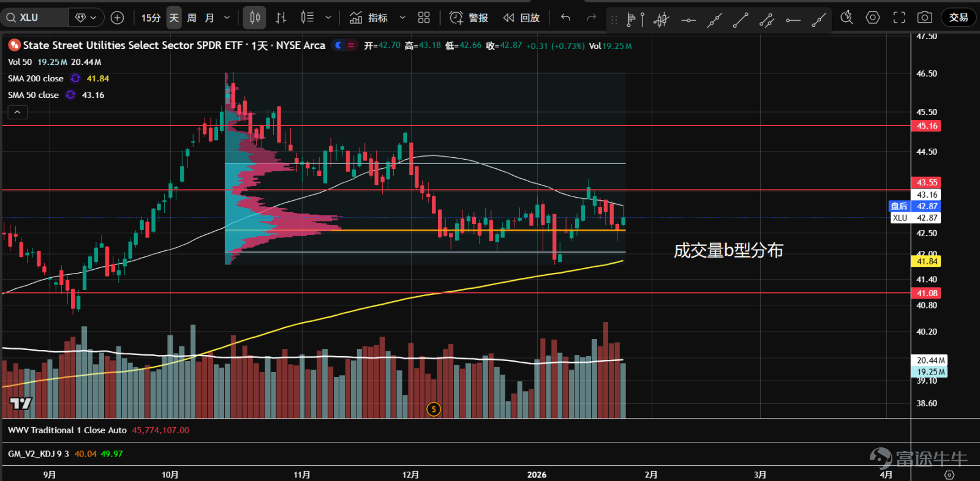Open chart settings hexagon icon

click(x=873, y=18)
